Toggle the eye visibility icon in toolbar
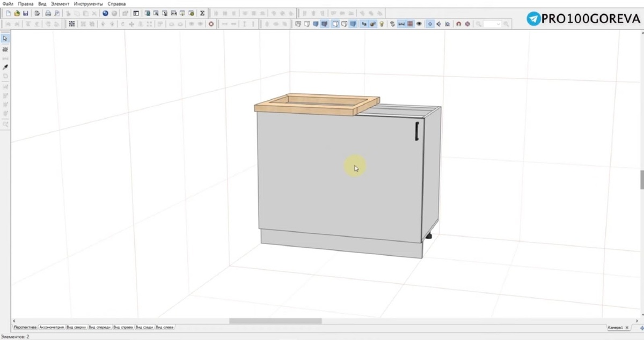The image size is (644, 340). [x=419, y=24]
